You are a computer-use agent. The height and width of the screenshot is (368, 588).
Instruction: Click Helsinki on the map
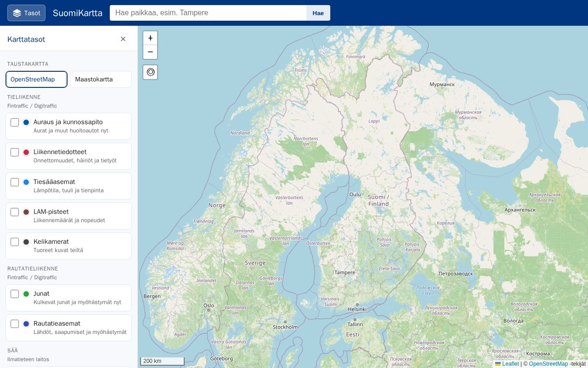357,309
